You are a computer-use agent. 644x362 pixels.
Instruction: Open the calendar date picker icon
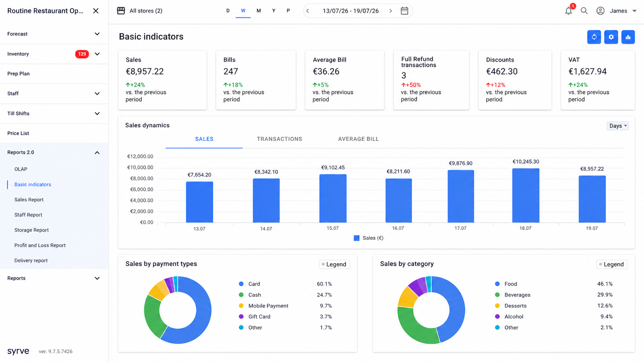tap(404, 11)
